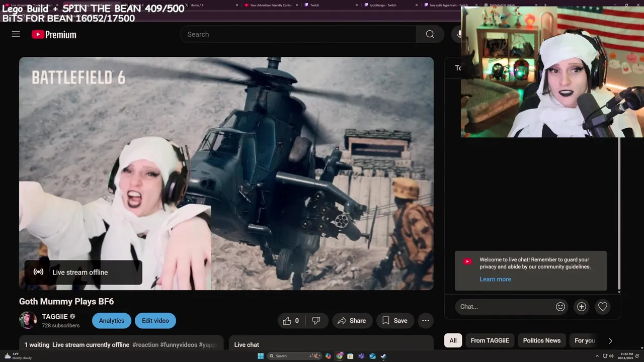Select the Politics News chip
The image size is (644, 362).
coord(542,340)
